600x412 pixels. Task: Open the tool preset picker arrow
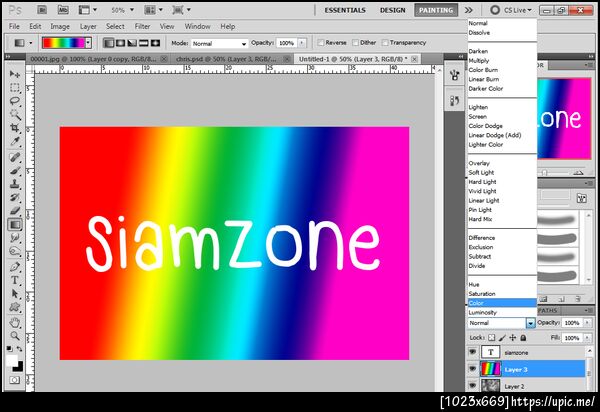pos(31,43)
